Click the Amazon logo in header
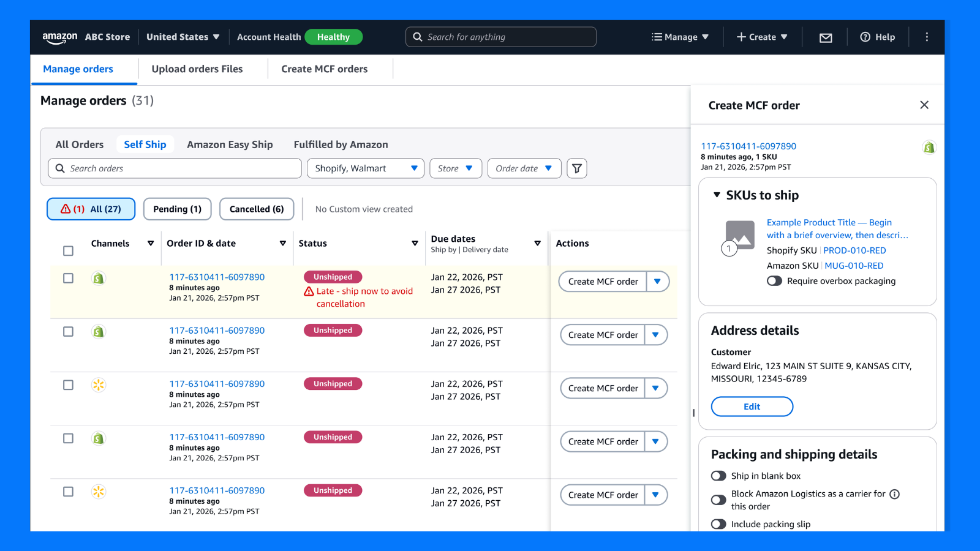The image size is (980, 551). point(59,37)
